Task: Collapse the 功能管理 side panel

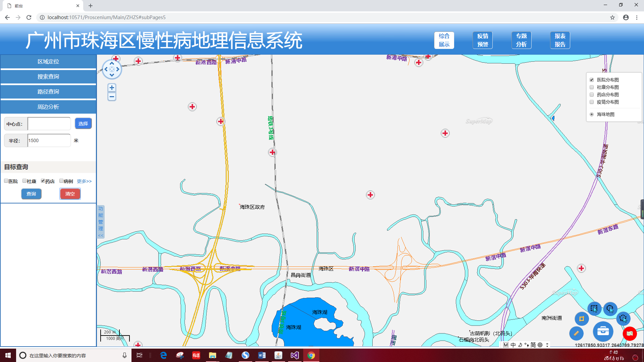Action: [x=101, y=222]
